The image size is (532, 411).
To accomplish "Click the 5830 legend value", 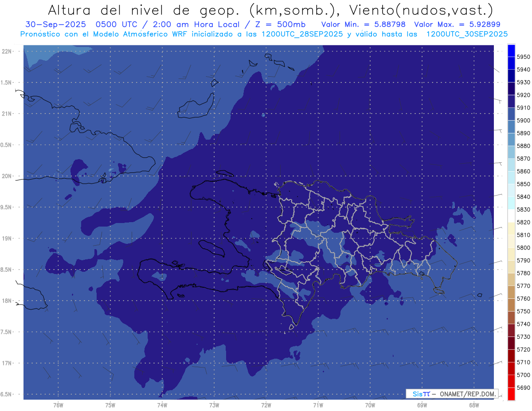I will pos(524,210).
